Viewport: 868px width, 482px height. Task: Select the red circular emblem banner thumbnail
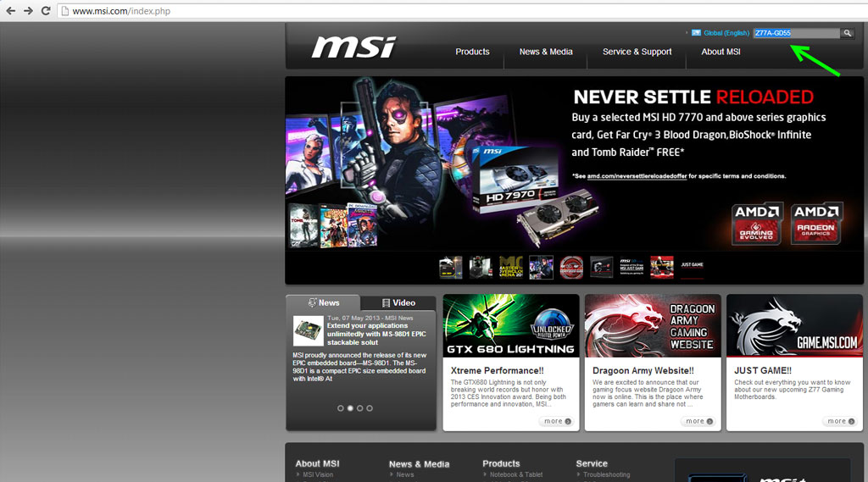(x=571, y=268)
